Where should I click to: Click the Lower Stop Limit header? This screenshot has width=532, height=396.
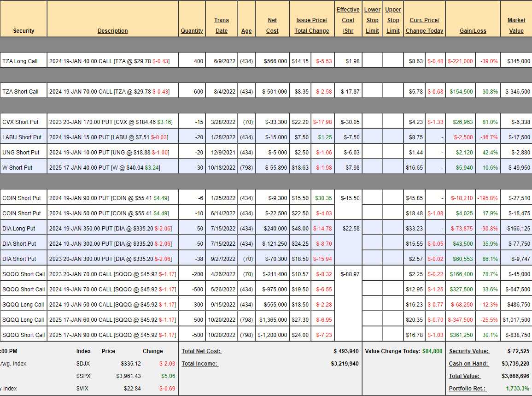[372, 20]
